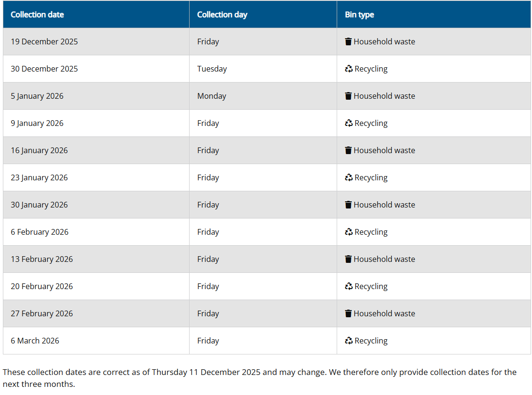Select the Tuesday collection day cell

coord(212,69)
